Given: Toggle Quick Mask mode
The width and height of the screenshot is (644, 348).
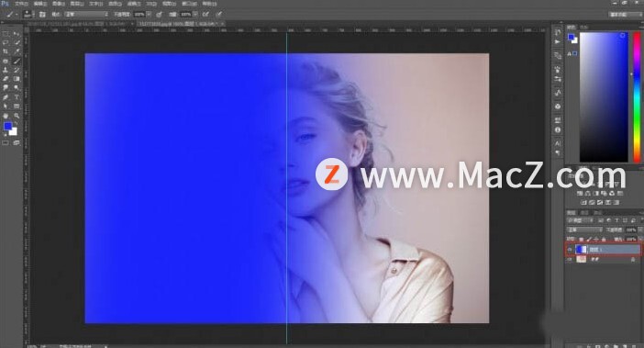Looking at the screenshot, I should coord(6,143).
